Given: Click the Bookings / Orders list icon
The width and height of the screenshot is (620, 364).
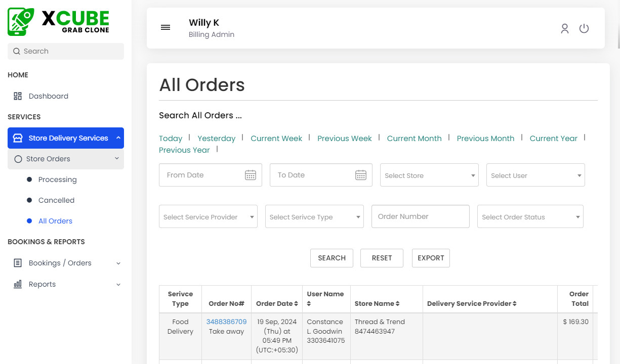Looking at the screenshot, I should (18, 263).
